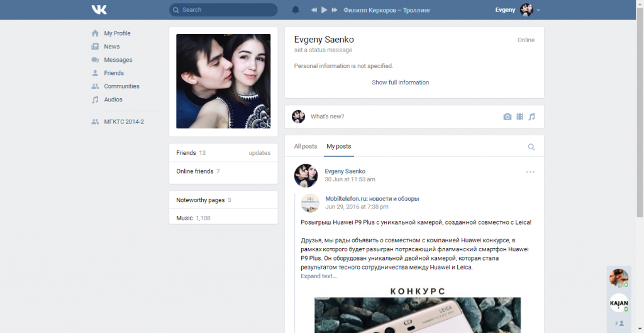Screen dimensions: 644x333
Task: Click the Communities people icon
Action: point(96,86)
